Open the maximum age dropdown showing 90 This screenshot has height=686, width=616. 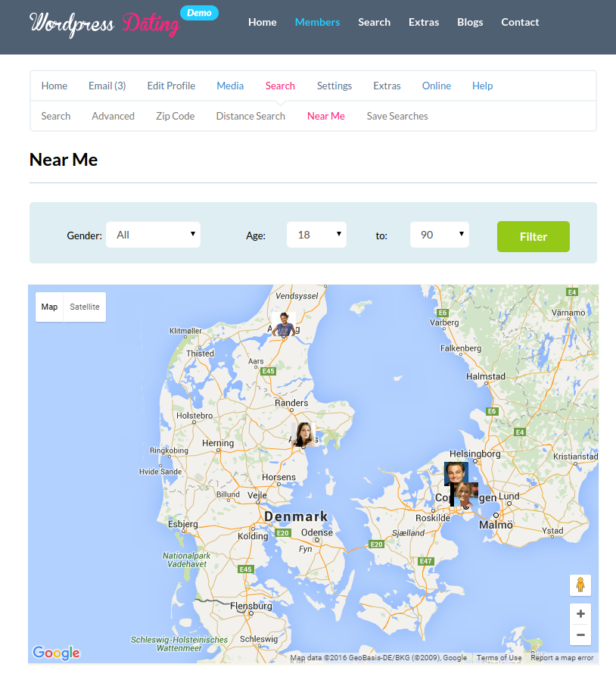pos(440,235)
